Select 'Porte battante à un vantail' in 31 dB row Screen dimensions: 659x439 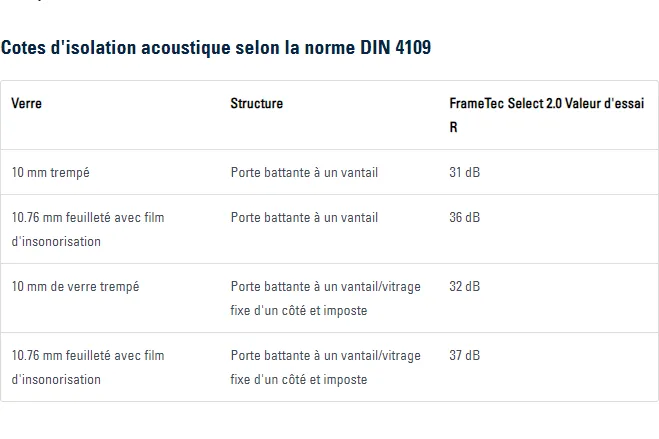304,173
